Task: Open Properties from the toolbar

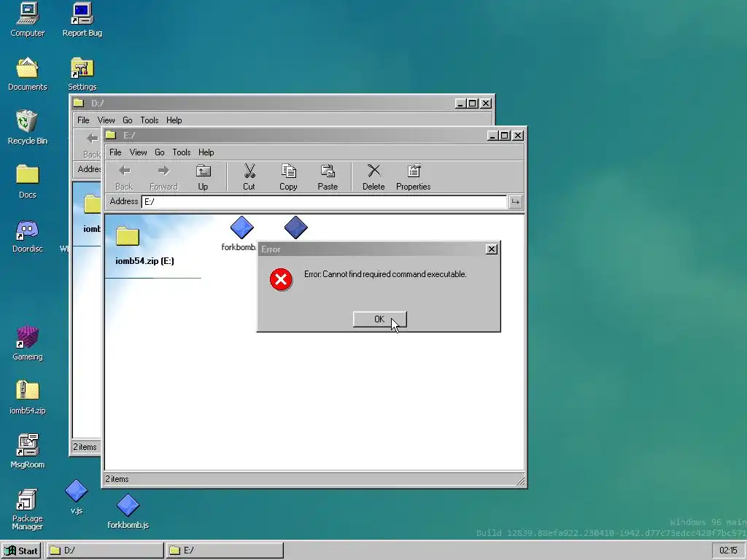Action: [414, 177]
